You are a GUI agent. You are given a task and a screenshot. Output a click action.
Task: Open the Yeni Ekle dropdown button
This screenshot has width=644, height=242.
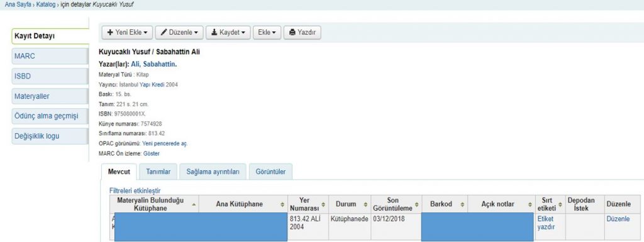(127, 33)
